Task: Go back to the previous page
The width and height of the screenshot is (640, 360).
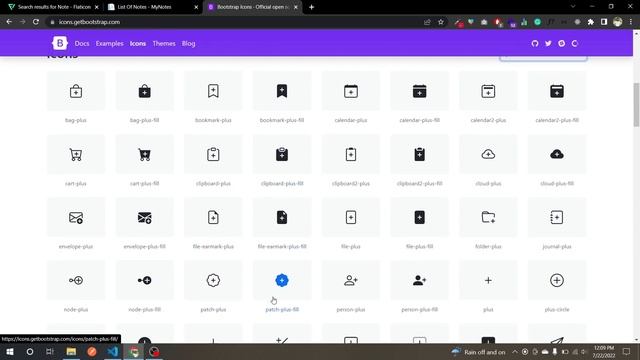Action: point(9,22)
